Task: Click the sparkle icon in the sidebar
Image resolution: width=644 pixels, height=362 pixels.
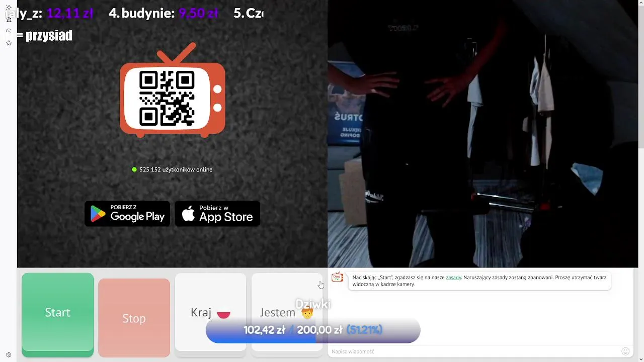Action: pos(9,8)
